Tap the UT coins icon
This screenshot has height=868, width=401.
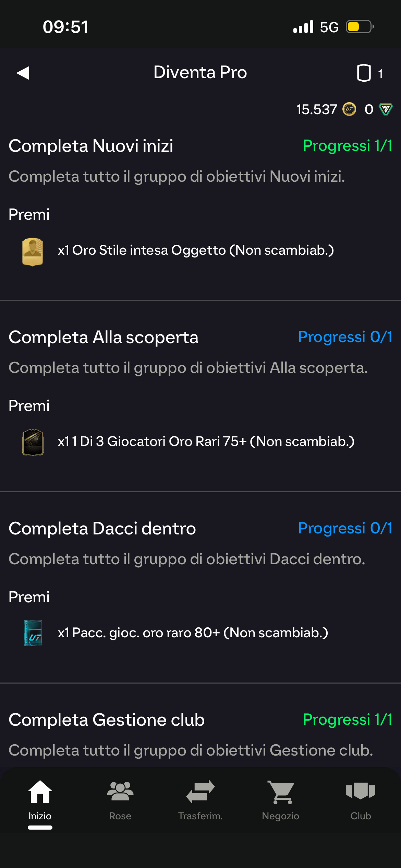349,109
